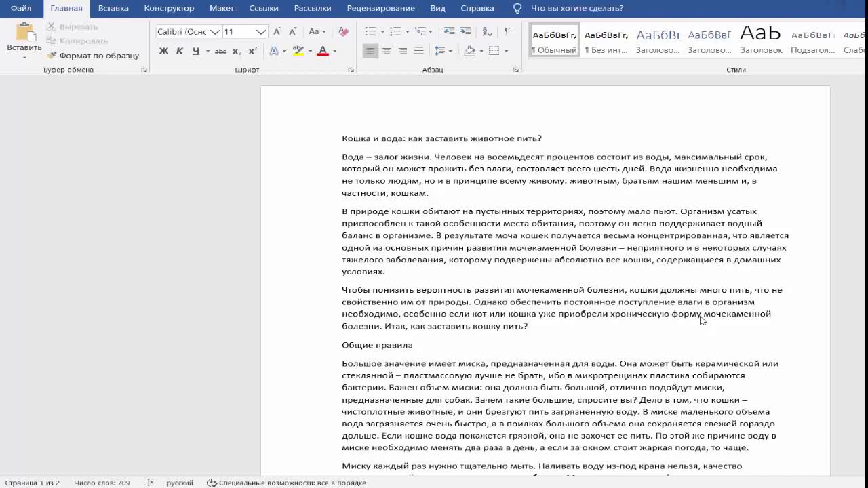Switch to the Макет tab
The height and width of the screenshot is (488, 868).
(x=222, y=8)
